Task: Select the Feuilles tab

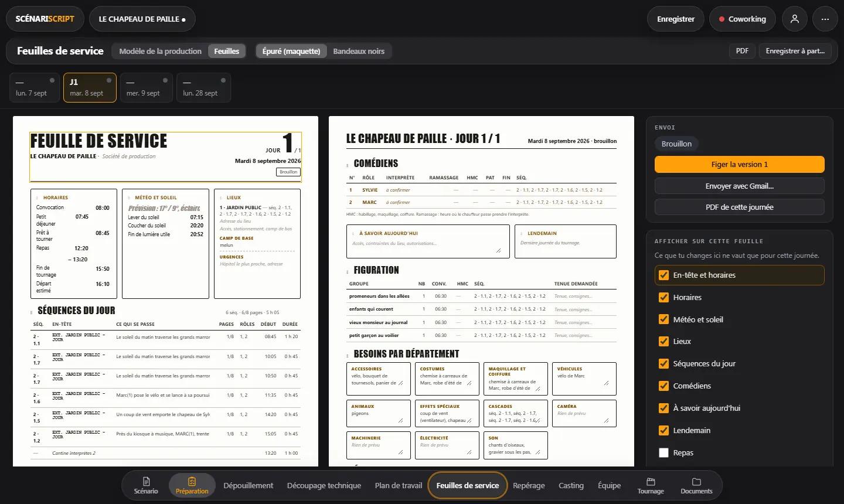Action: tap(227, 51)
